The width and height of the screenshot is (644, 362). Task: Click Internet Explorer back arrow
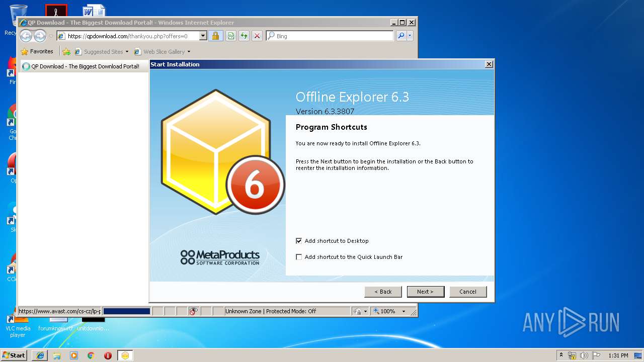click(26, 36)
